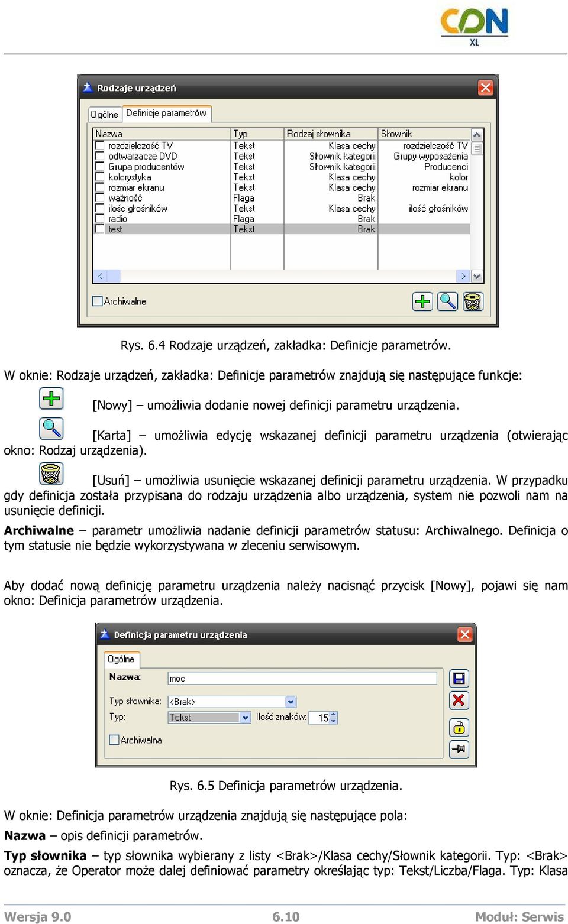Click the Definicja parametru urządzenia title icon
The height and width of the screenshot is (924, 568).
pyautogui.click(x=105, y=634)
